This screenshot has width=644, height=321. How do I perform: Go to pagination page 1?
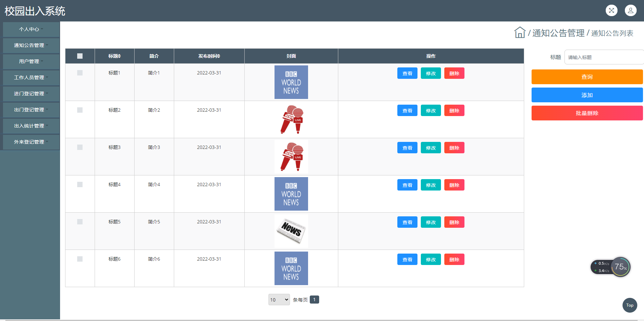pos(314,300)
